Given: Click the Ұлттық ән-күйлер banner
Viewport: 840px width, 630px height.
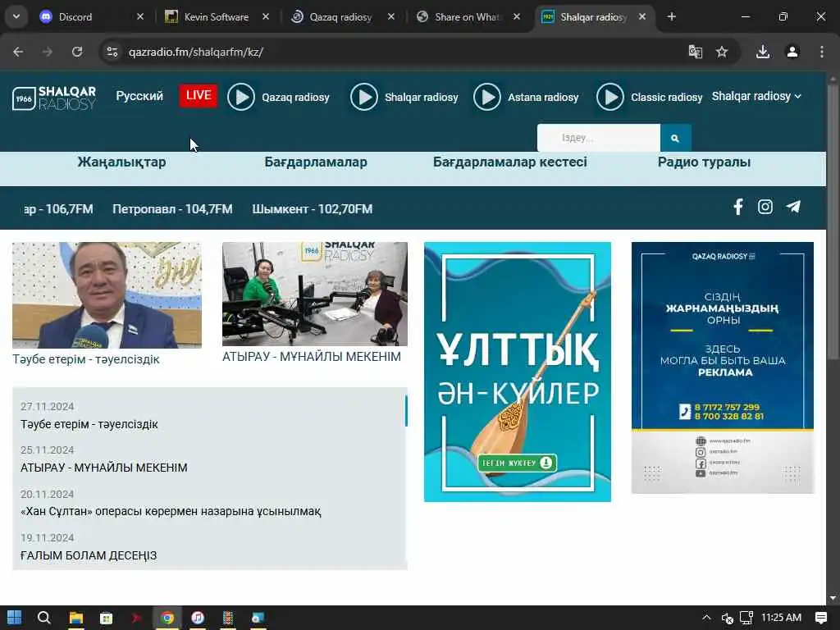Looking at the screenshot, I should (x=518, y=372).
